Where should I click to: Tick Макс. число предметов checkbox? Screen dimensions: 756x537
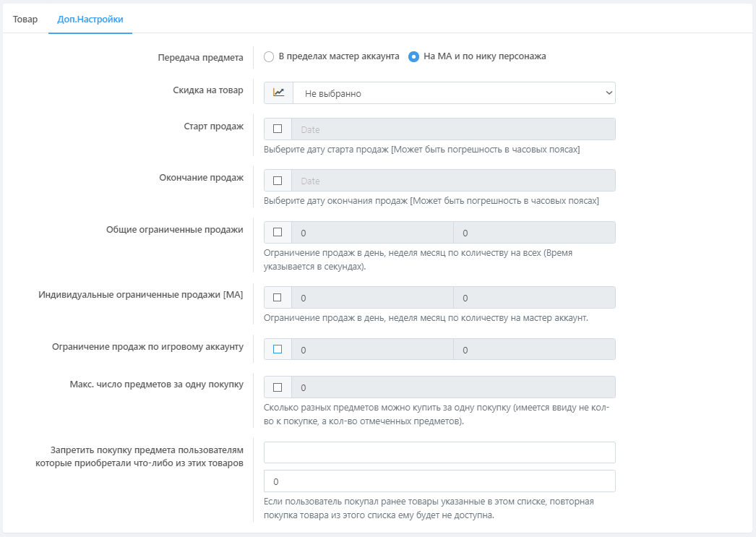point(278,387)
